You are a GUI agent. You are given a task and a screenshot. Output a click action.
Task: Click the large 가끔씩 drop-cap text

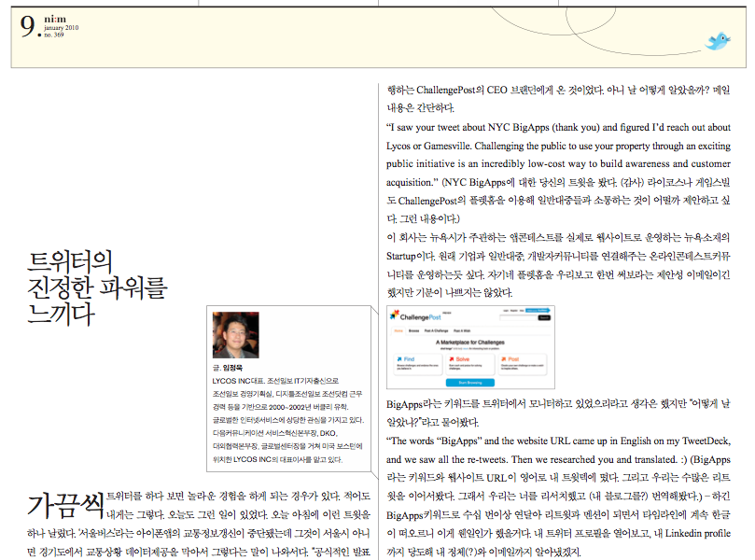tap(64, 505)
